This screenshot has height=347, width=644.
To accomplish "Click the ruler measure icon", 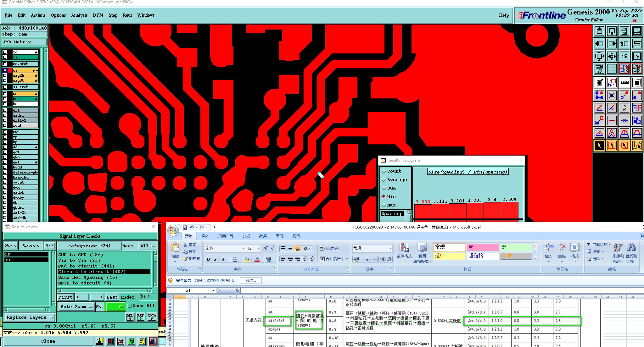I will tap(624, 83).
